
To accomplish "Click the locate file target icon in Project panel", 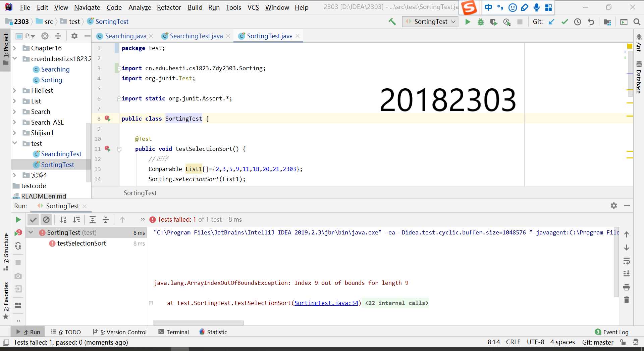I will [x=45, y=36].
